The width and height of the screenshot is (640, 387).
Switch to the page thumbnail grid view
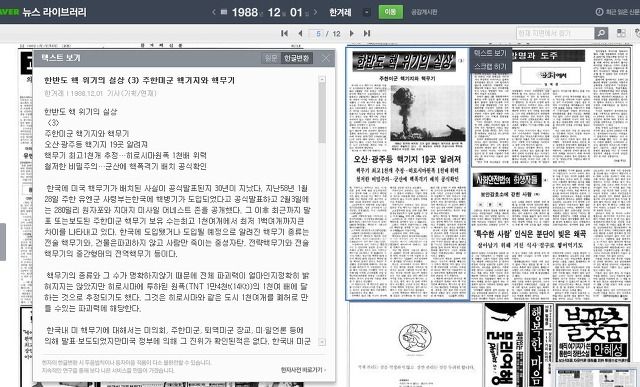click(x=621, y=33)
